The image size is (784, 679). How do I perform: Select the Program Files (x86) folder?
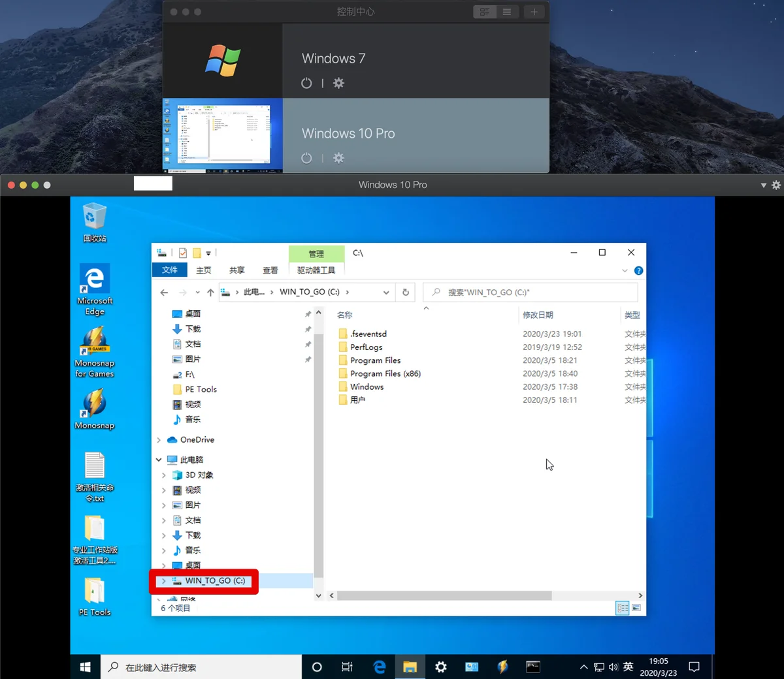[385, 374]
